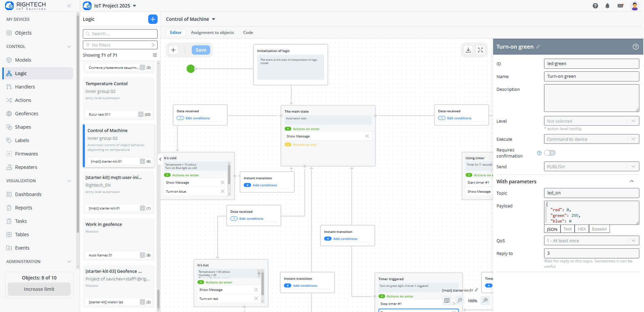Image resolution: width=644 pixels, height=312 pixels.
Task: Add a new state with plus icon
Action: click(x=173, y=50)
